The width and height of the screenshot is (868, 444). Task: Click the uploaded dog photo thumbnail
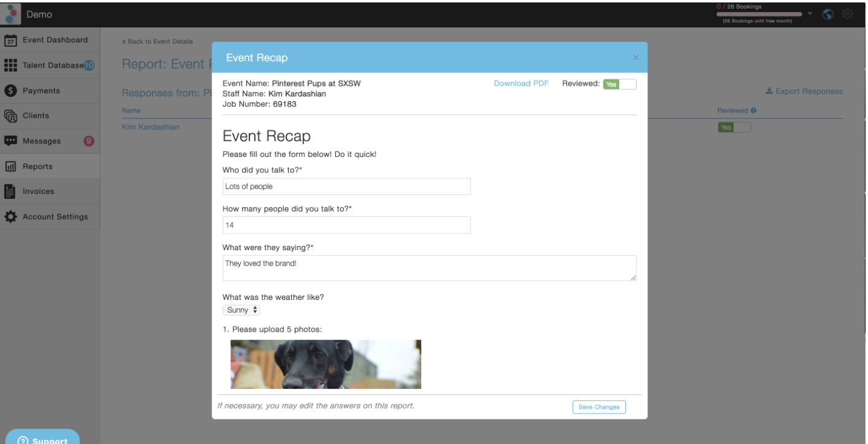point(325,364)
